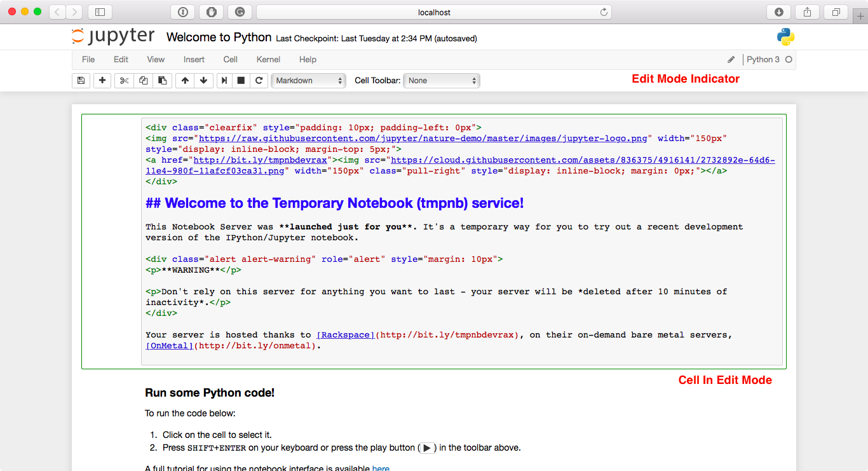Open a new Safari tab
The image size is (868, 471).
point(861,16)
